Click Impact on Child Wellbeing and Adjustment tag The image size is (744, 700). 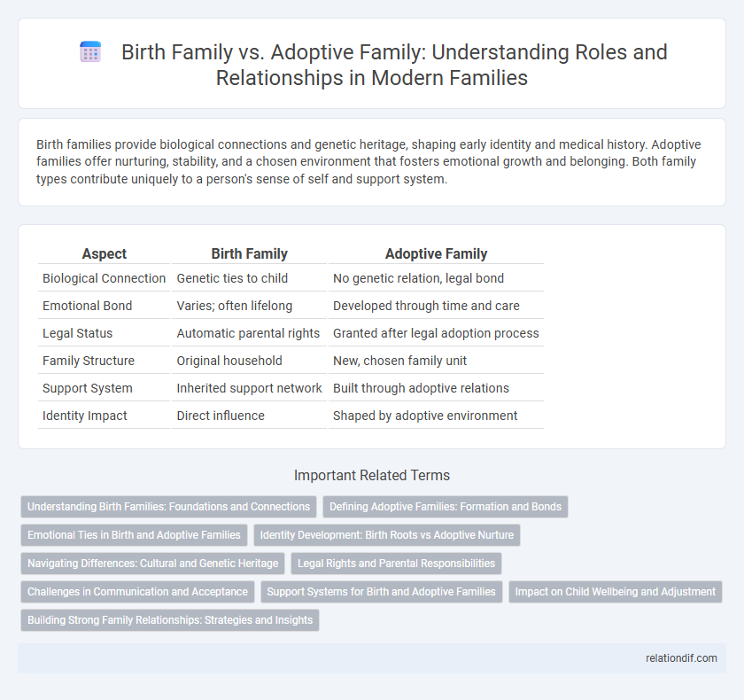[x=616, y=592]
